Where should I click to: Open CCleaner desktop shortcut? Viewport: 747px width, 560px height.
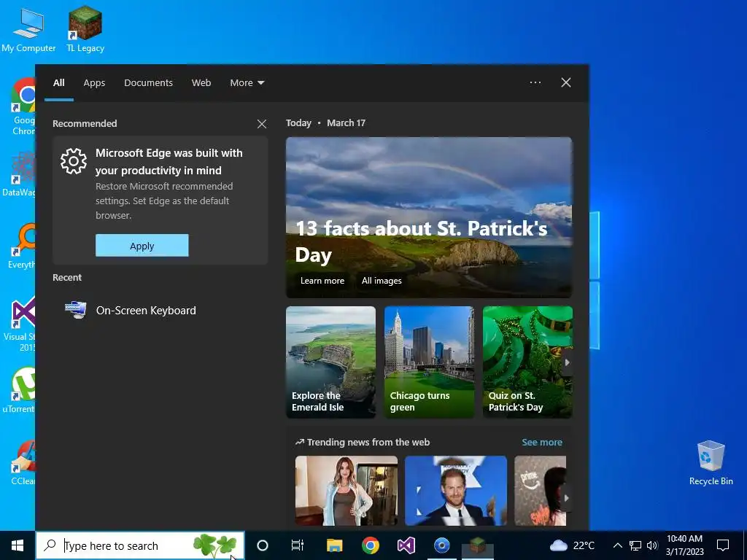[23, 462]
